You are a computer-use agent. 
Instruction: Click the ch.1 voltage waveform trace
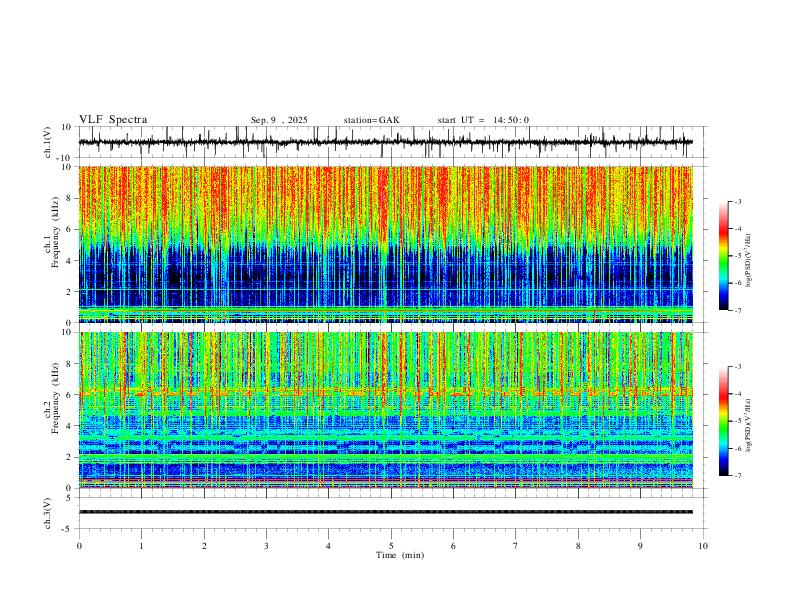tap(386, 142)
